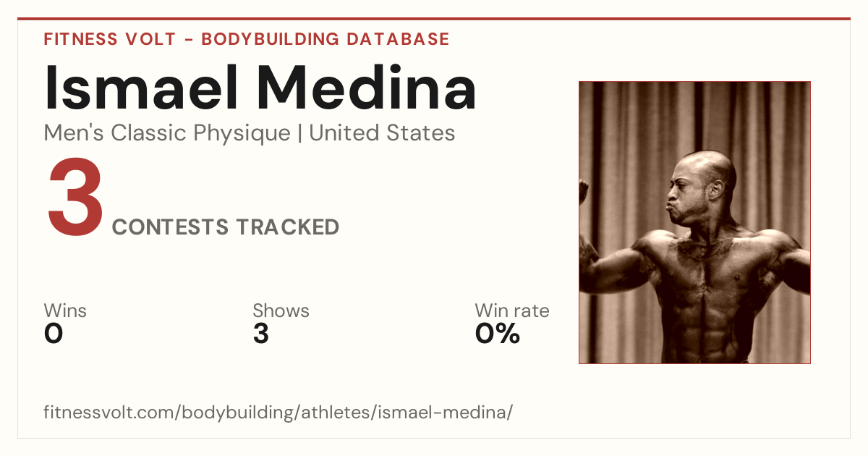Select the "FITNESS VOLT" brand text in header
Image resolution: width=868 pixels, height=456 pixels.
110,39
